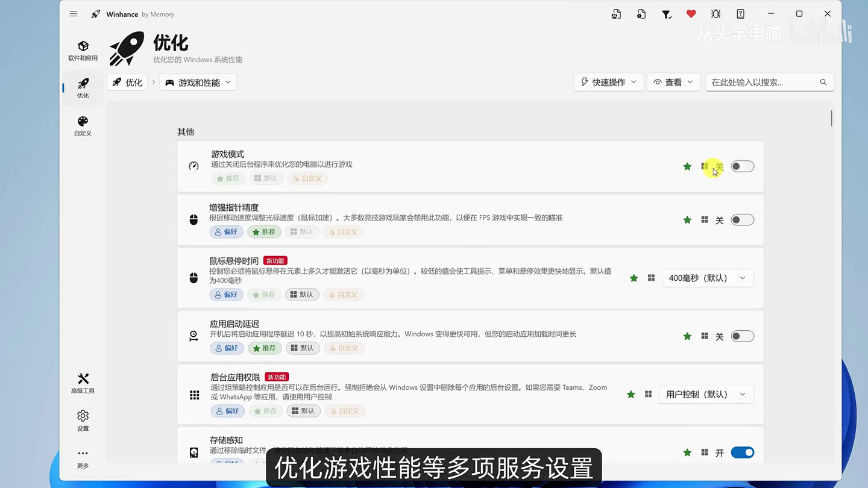Click the 偏好 badge under 后台应用权限
Image resolution: width=868 pixels, height=488 pixels.
[x=227, y=411]
